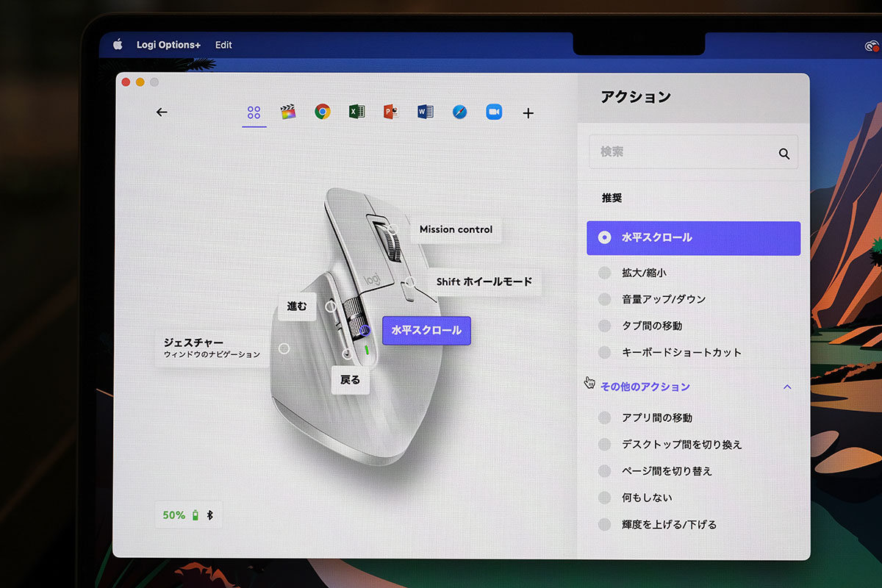
Task: Click the magnifying glass search icon
Action: pos(784,154)
